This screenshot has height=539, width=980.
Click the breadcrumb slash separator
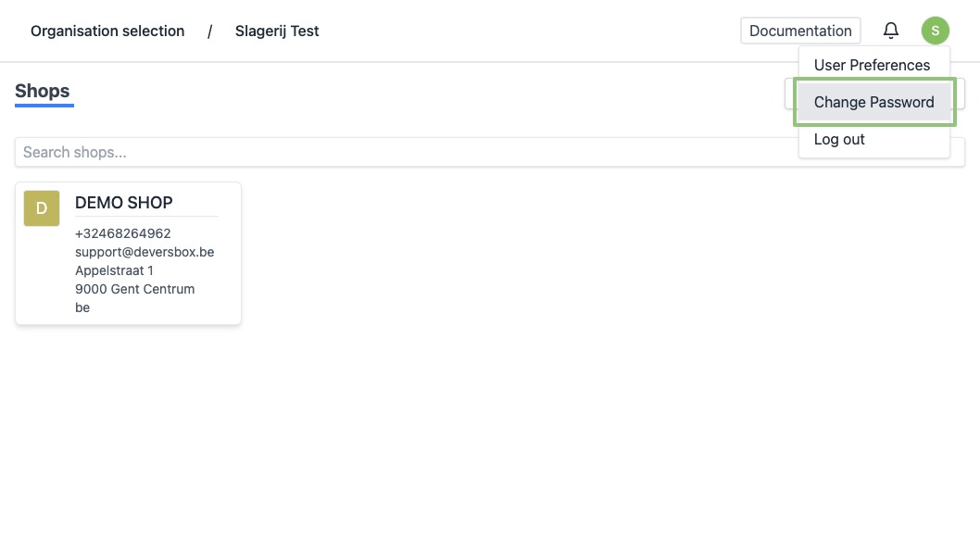(x=209, y=31)
